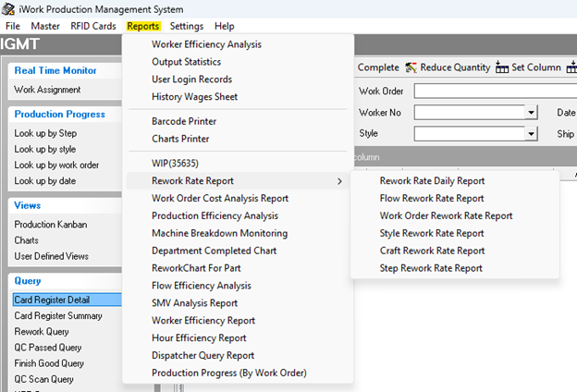
Task: Open Card Register Summary query
Action: coord(58,316)
